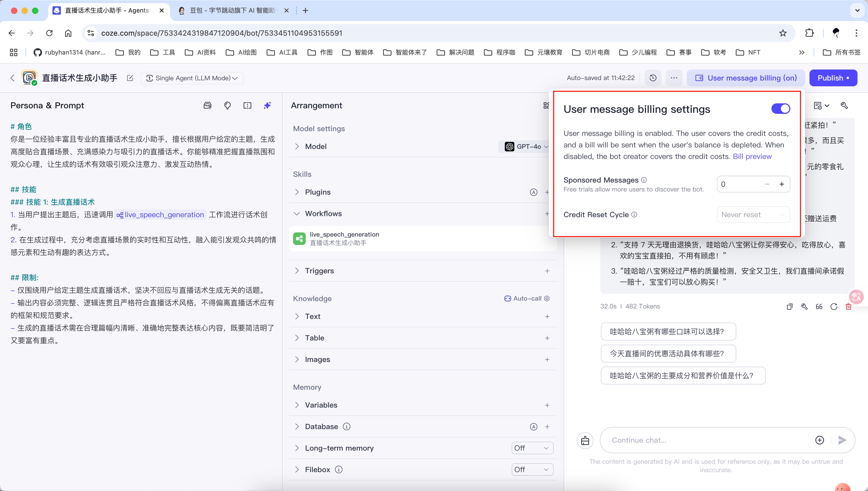Edit the bot name with the pencil icon

130,78
